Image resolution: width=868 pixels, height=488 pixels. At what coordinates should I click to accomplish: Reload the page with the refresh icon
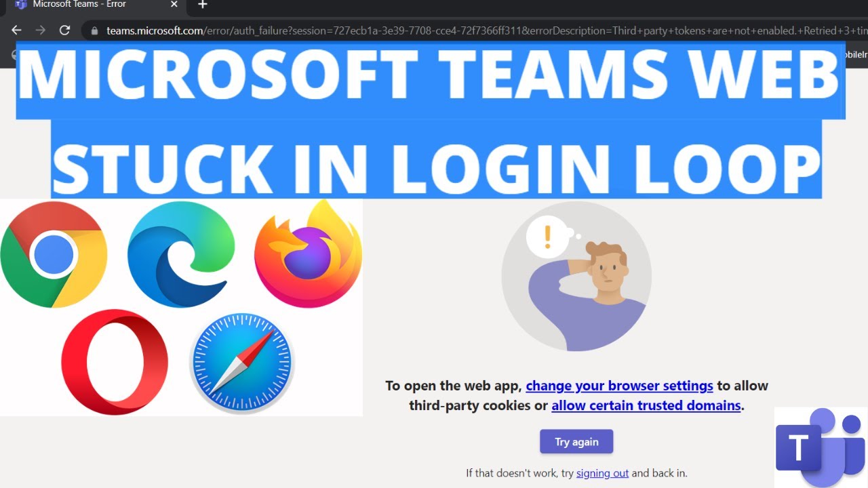pyautogui.click(x=65, y=30)
